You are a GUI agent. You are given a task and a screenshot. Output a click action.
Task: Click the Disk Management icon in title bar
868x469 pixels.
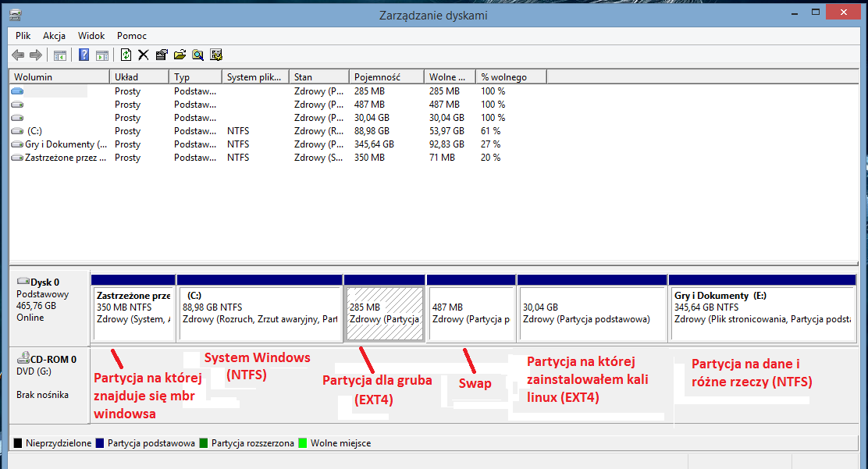[x=16, y=15]
